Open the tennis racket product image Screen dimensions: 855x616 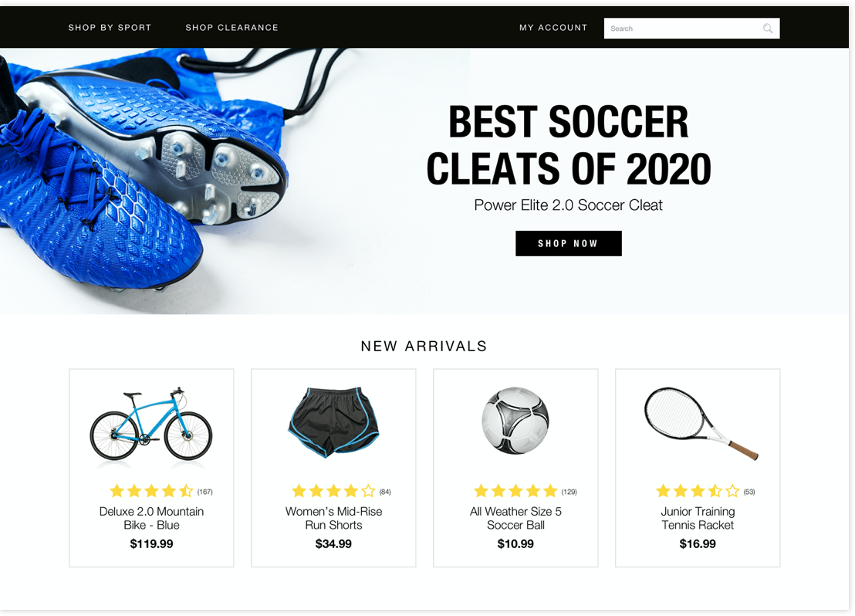pyautogui.click(x=701, y=423)
